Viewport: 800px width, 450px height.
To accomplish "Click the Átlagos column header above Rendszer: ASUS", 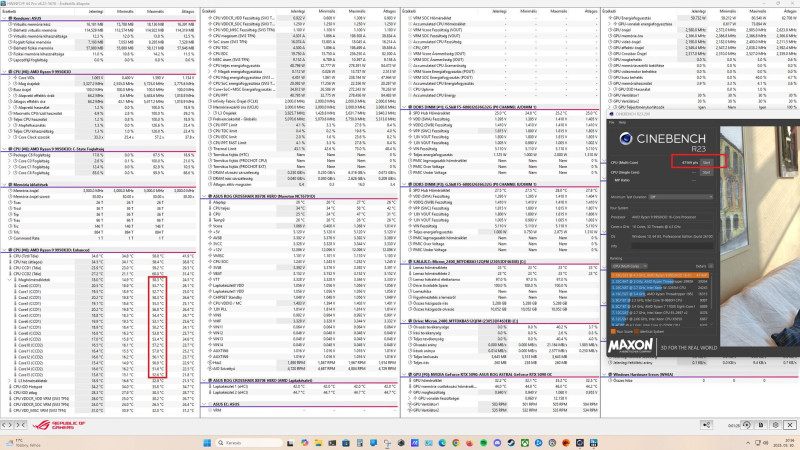I will pos(187,11).
